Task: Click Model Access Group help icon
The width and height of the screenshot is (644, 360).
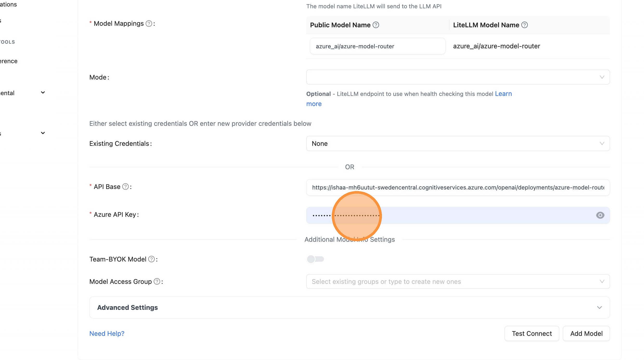Action: 157,282
